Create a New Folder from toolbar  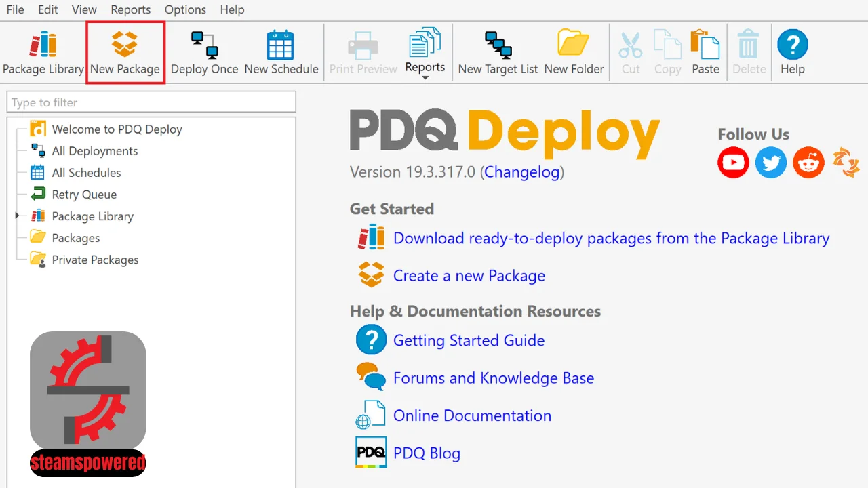(x=574, y=53)
